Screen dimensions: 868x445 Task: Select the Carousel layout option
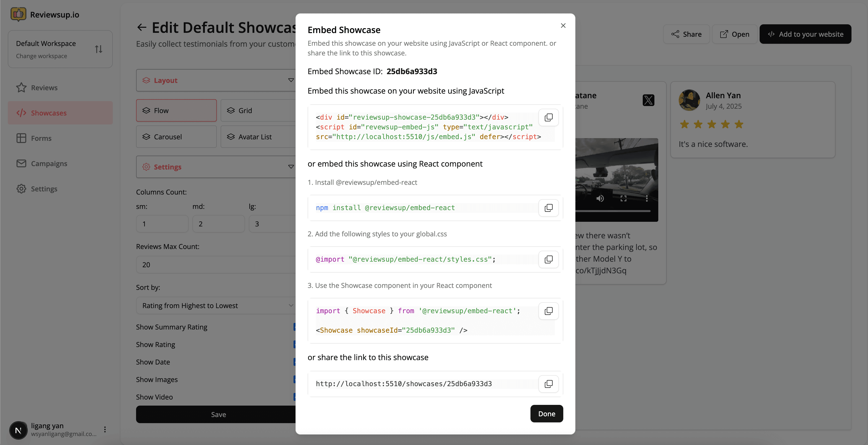(x=176, y=137)
